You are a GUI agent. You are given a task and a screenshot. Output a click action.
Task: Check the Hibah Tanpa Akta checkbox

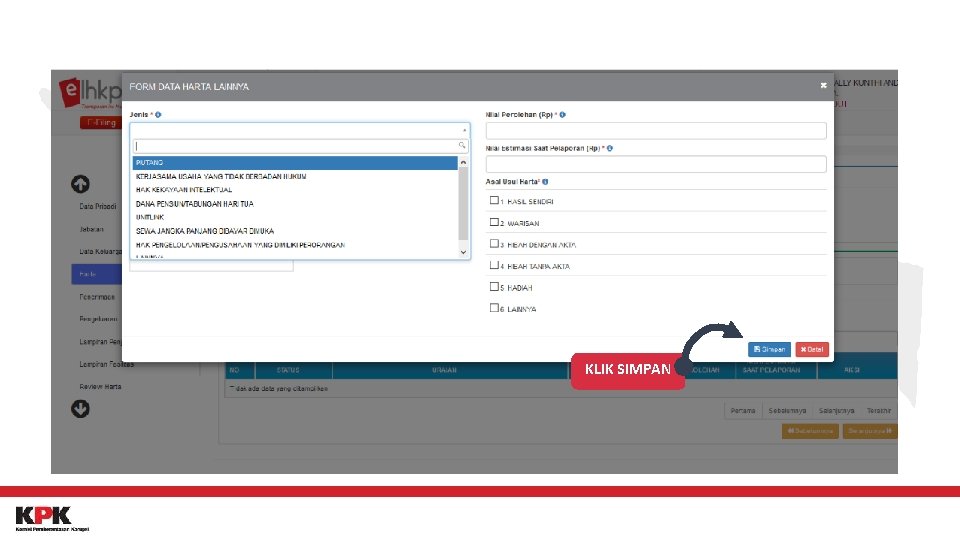point(494,265)
